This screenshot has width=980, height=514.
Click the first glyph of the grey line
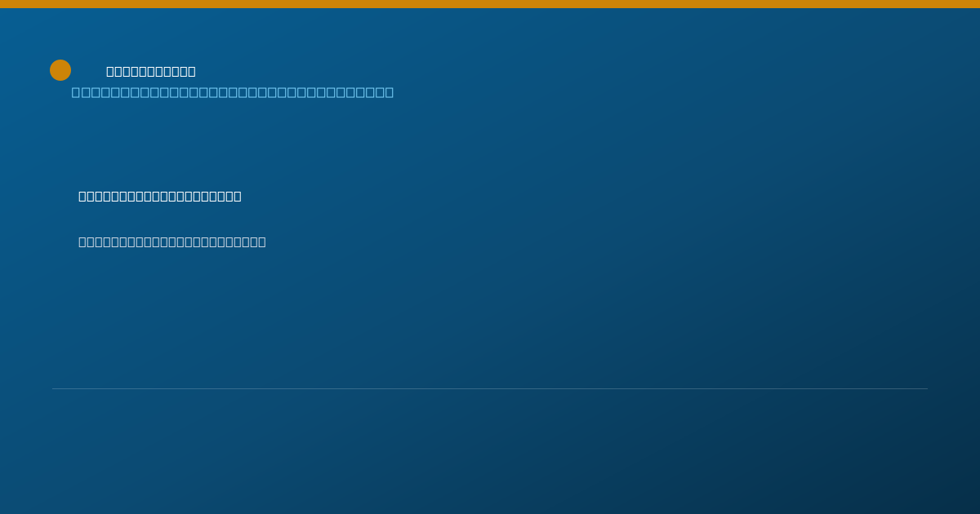[82, 241]
